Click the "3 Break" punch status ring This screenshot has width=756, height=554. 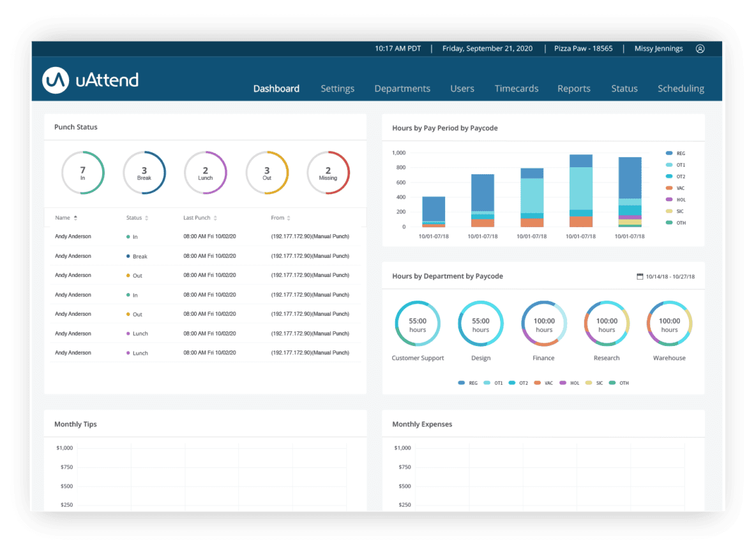(x=144, y=172)
